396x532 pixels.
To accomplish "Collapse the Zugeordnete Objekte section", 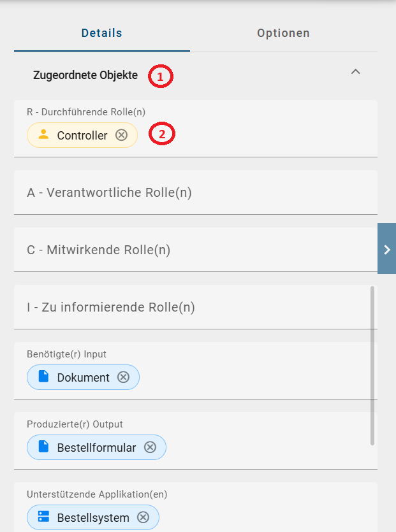I will click(356, 72).
